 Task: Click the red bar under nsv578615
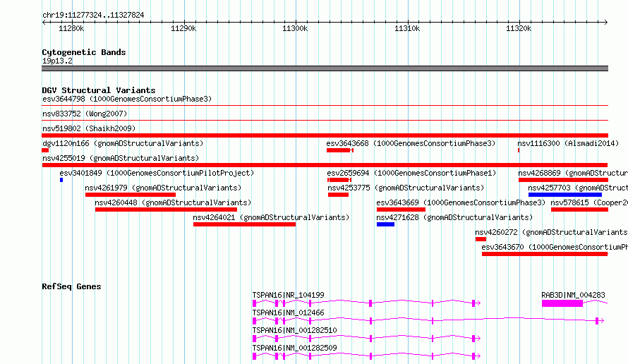pyautogui.click(x=579, y=210)
